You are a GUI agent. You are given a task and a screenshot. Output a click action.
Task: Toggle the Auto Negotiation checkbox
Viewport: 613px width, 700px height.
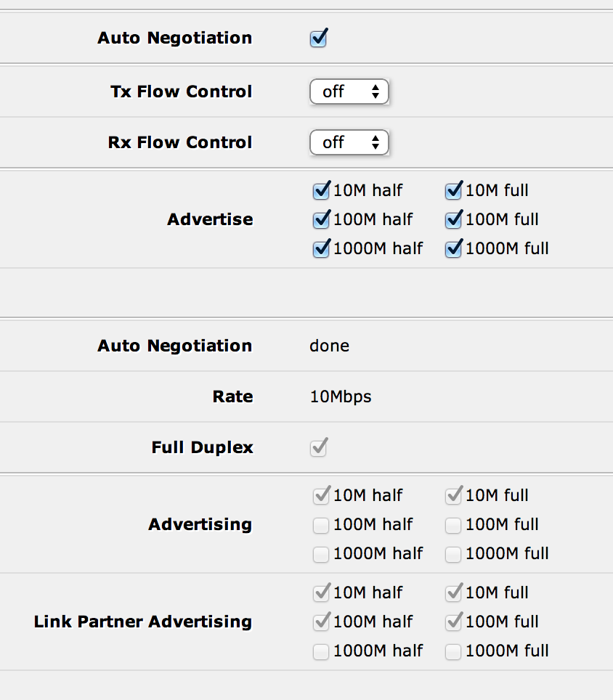[318, 38]
